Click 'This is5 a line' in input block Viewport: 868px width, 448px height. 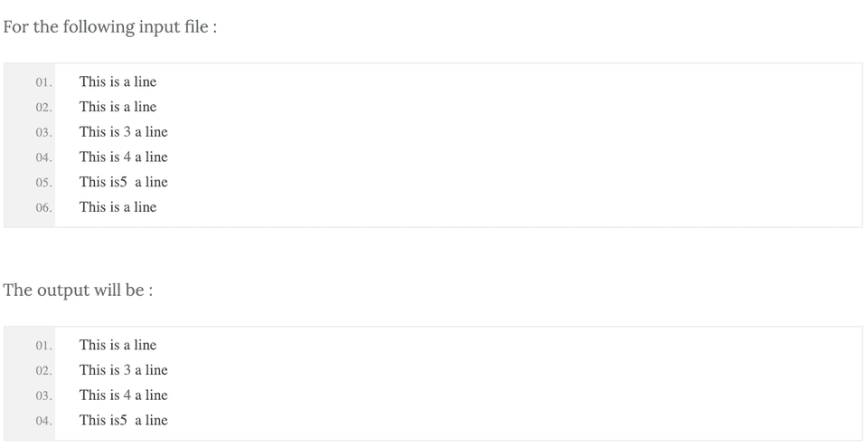[123, 182]
